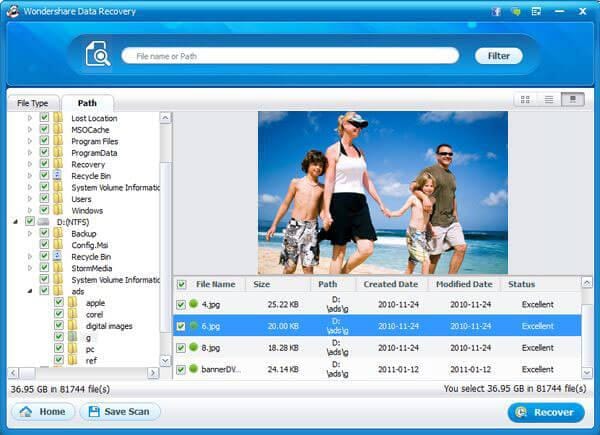Uncheck the digital images folder checkbox
This screenshot has height=435, width=600.
click(x=59, y=325)
